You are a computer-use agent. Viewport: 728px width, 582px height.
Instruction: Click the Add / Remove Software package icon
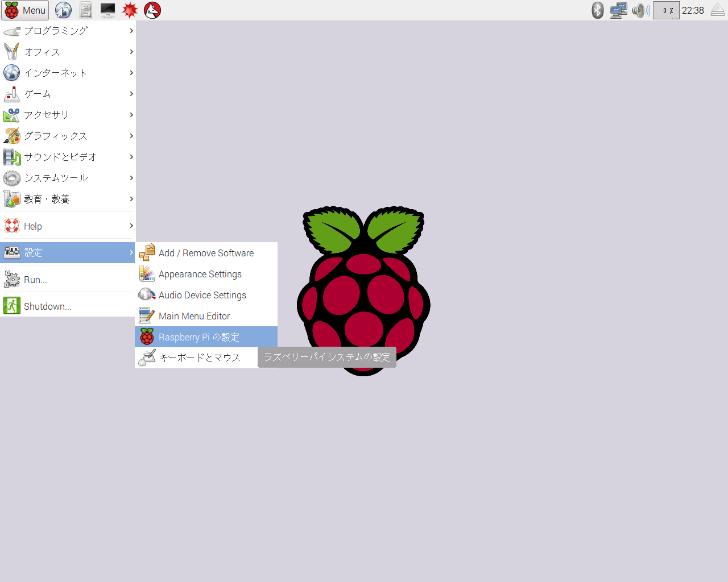click(x=147, y=252)
